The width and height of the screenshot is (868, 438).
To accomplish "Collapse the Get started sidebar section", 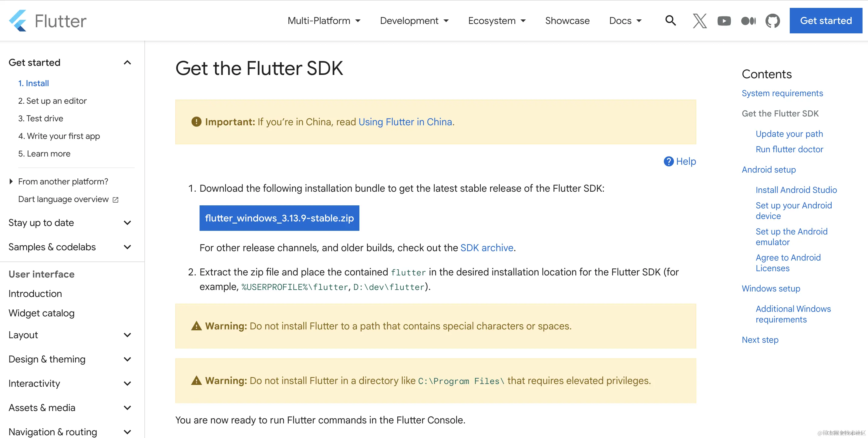I will (127, 63).
